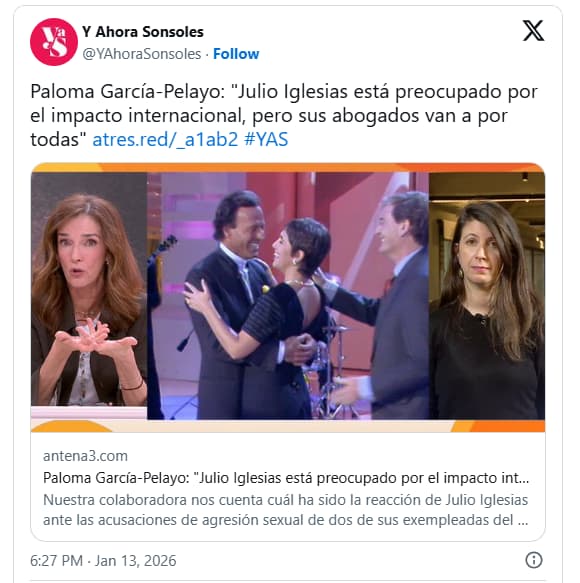The image size is (580, 583).
Task: Click the card description starting 'Nuestra colaboradora'
Action: click(286, 510)
